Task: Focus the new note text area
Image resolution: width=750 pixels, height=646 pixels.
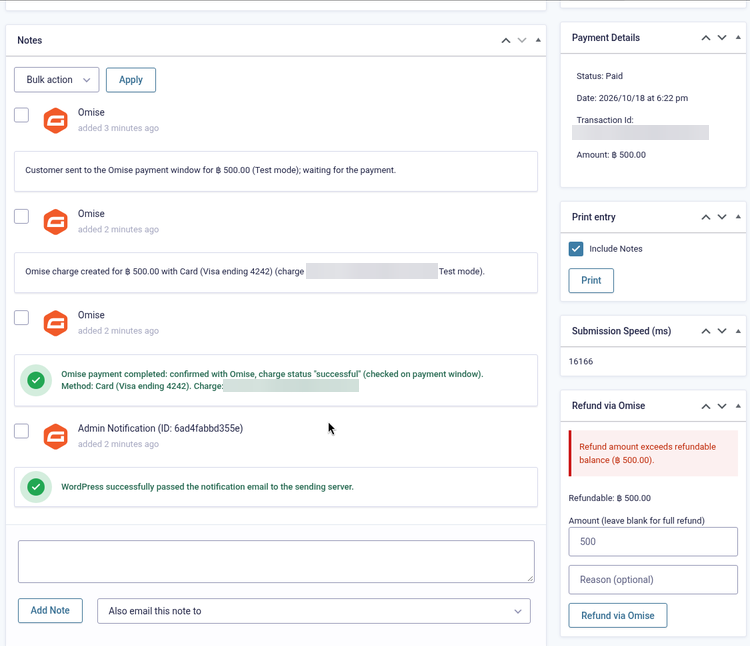Action: click(276, 561)
